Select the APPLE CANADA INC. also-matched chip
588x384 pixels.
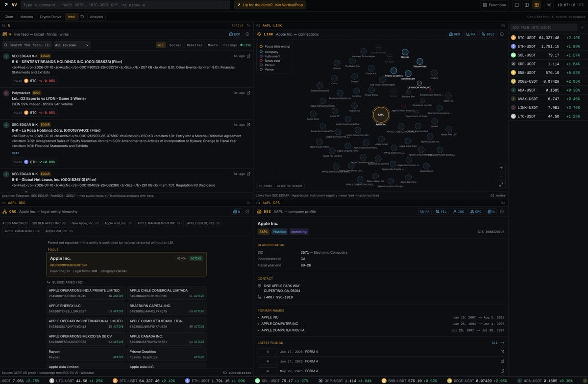22,231
